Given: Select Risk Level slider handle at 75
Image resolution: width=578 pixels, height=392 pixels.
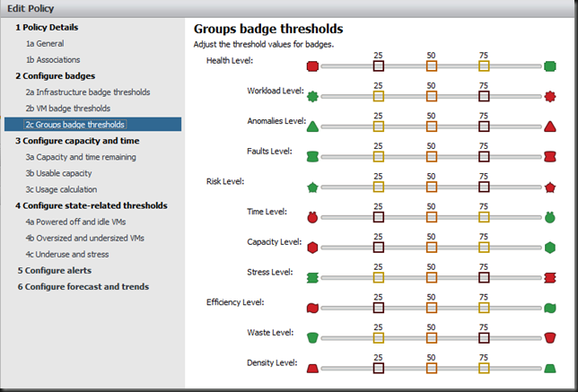Looking at the screenshot, I should (x=484, y=187).
